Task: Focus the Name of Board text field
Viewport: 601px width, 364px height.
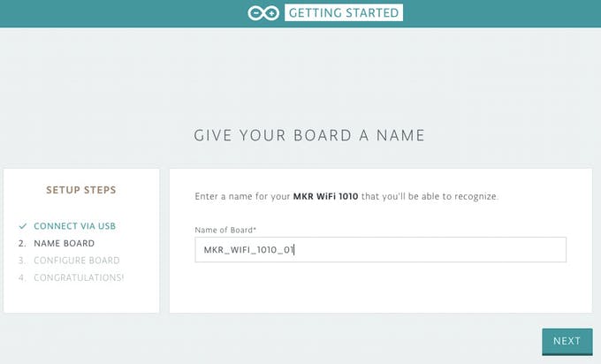Action: 380,250
